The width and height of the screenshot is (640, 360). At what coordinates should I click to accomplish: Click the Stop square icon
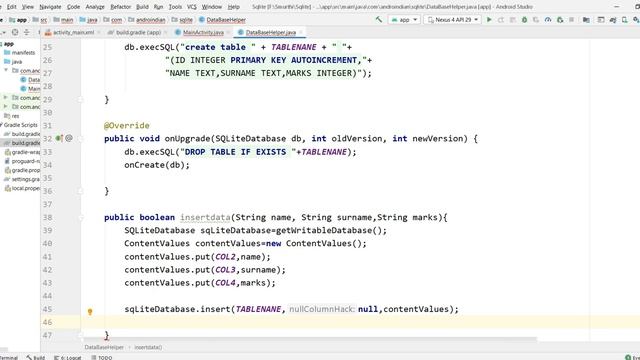tap(571, 20)
